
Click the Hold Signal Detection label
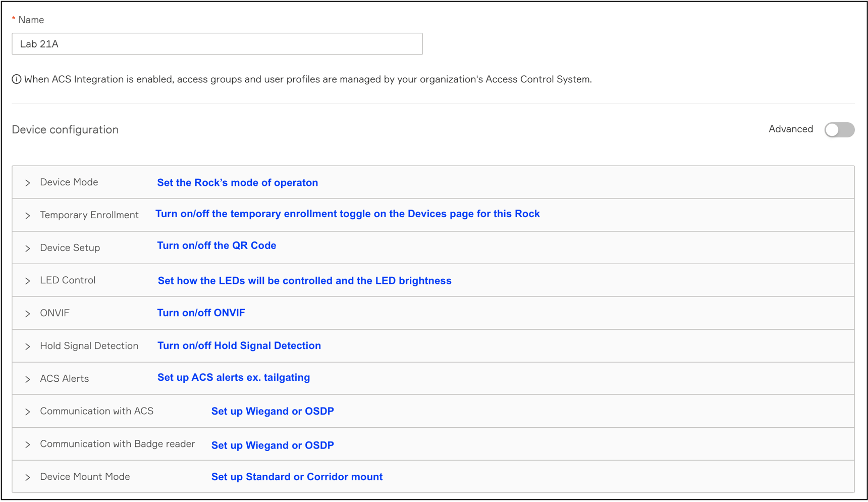click(x=89, y=346)
